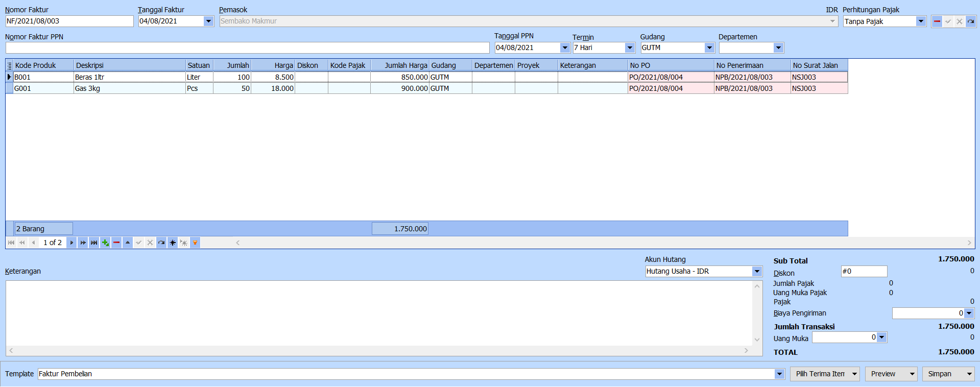The width and height of the screenshot is (980, 387).
Task: Open the Tanggal PPN date picker
Action: pos(565,47)
